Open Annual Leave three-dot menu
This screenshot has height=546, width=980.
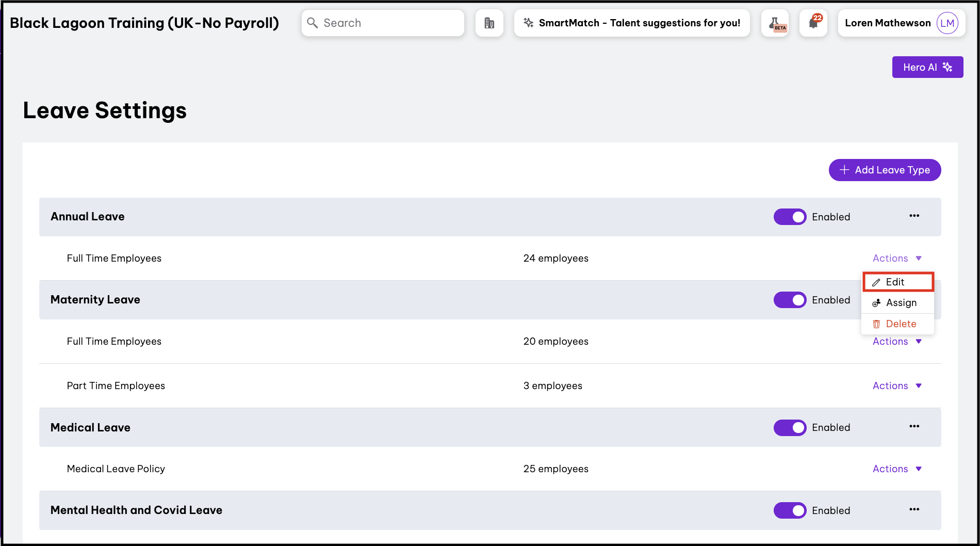tap(914, 216)
